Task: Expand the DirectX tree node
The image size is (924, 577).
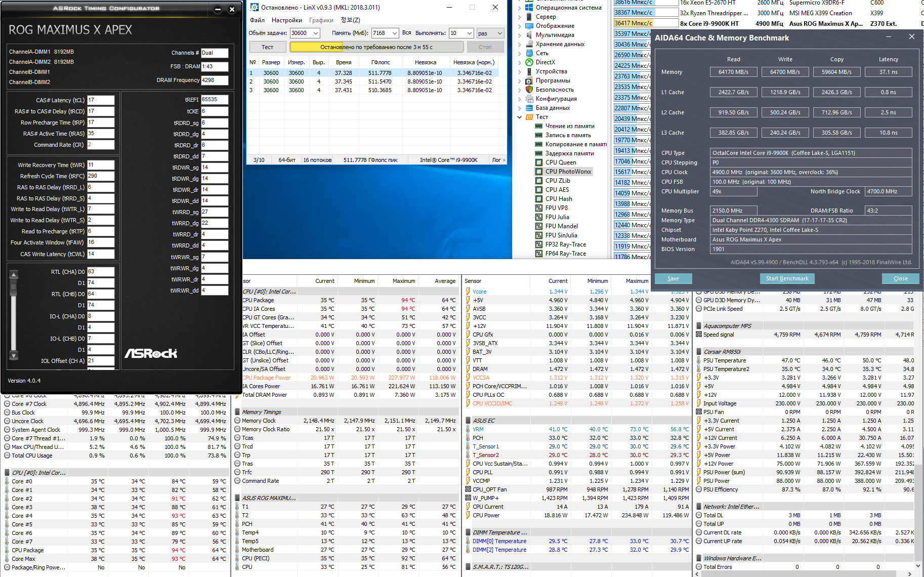Action: pos(519,62)
